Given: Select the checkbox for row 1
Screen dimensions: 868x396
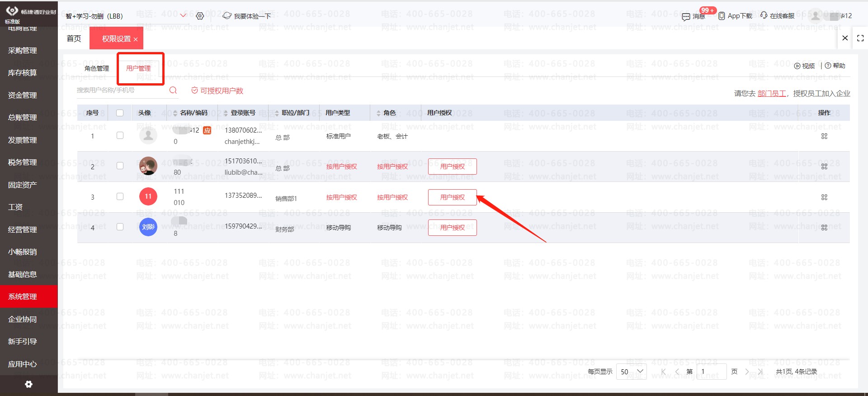Looking at the screenshot, I should (x=120, y=135).
